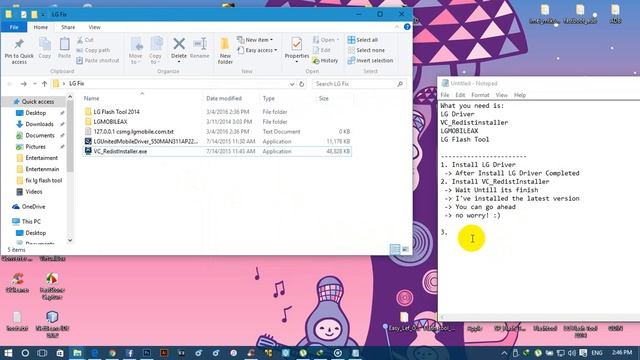Open Pictures in navigation pane
Viewport: 640px width, 360px height.
(x=36, y=147)
